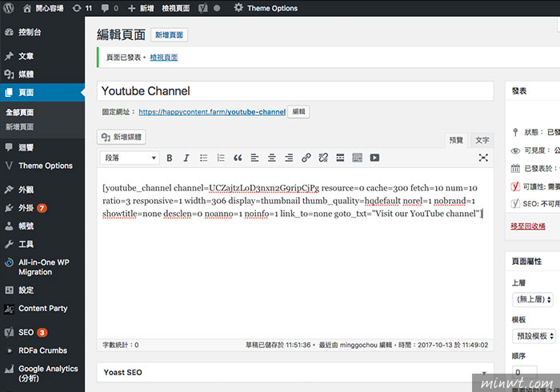Viewport: 560px width, 392px height.
Task: Apply blockquote formatting
Action: [238, 158]
